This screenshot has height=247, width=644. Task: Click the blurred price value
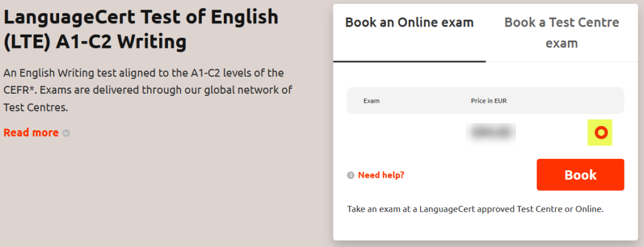tap(491, 132)
